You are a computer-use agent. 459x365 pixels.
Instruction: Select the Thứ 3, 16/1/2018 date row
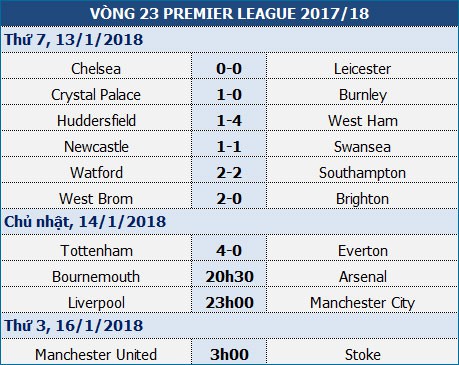[x=229, y=326]
